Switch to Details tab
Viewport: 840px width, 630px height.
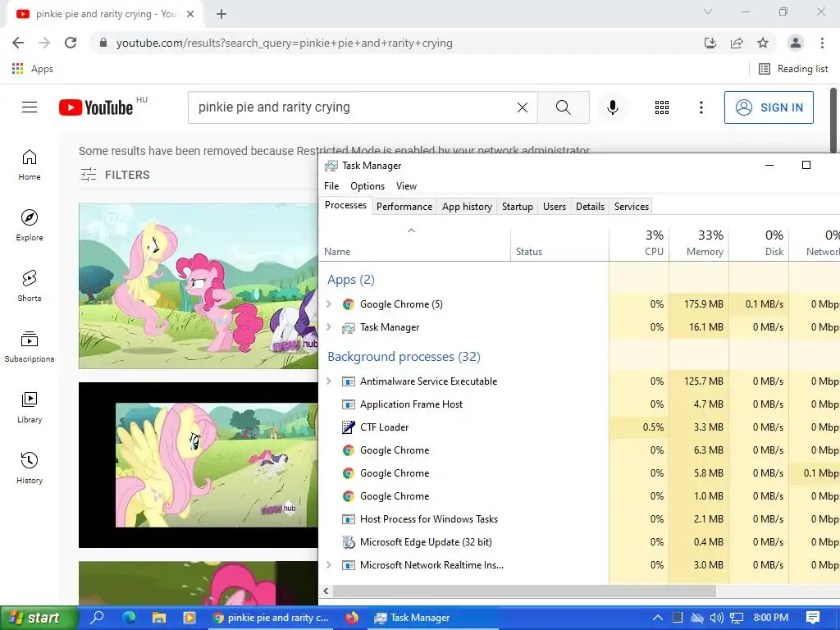tap(590, 206)
